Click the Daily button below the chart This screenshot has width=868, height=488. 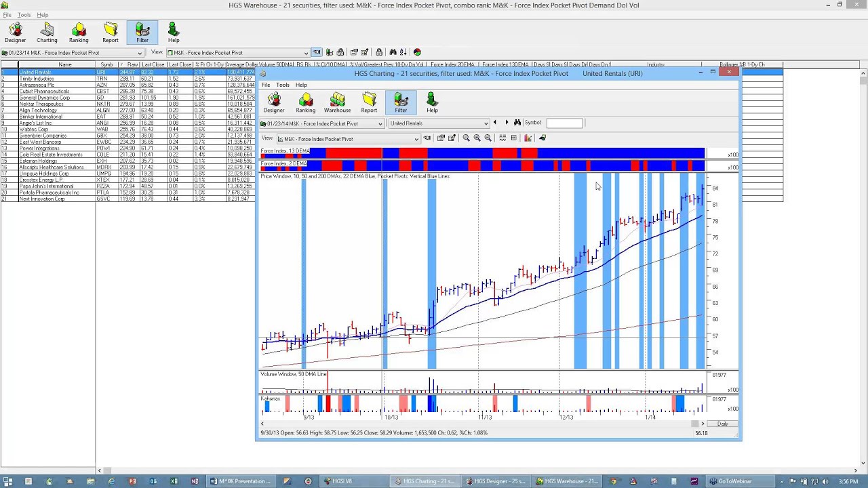click(723, 424)
